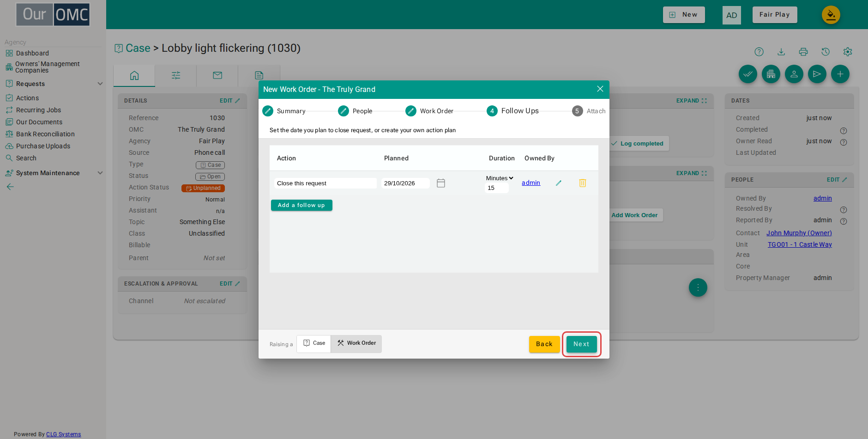This screenshot has width=868, height=439.
Task: Click the person round action button
Action: coord(794,74)
